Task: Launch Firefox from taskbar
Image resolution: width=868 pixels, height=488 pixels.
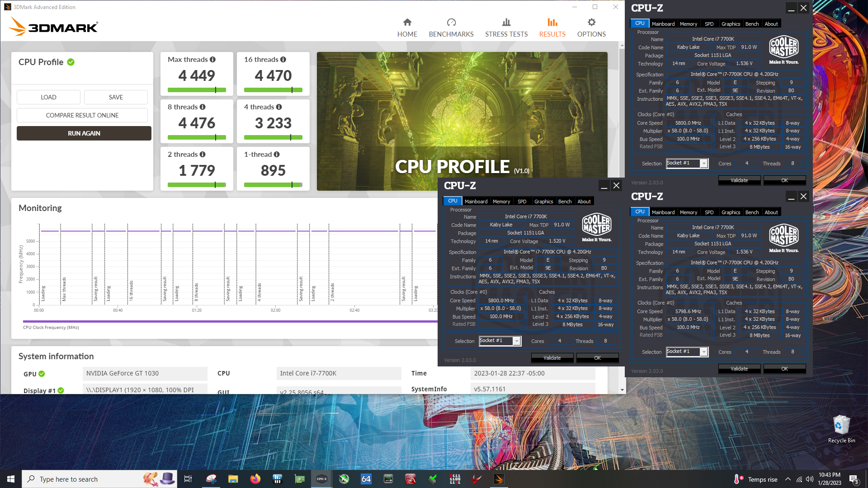Action: 255,479
